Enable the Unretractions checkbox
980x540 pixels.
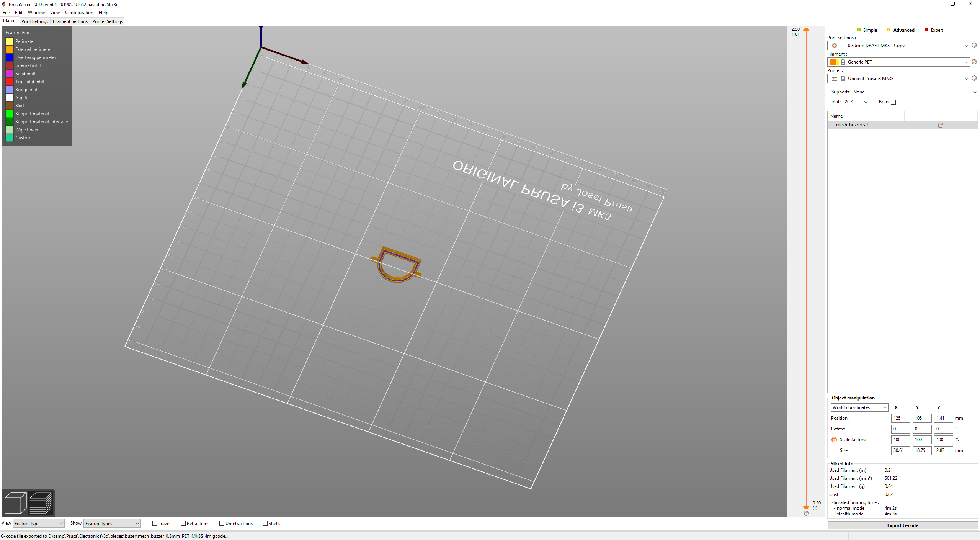222,524
